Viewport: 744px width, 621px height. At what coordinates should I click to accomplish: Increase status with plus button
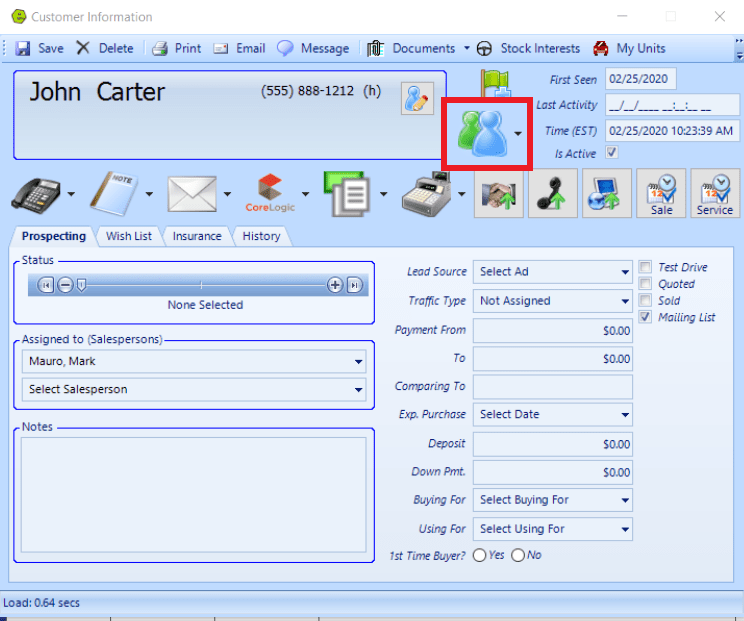[335, 285]
